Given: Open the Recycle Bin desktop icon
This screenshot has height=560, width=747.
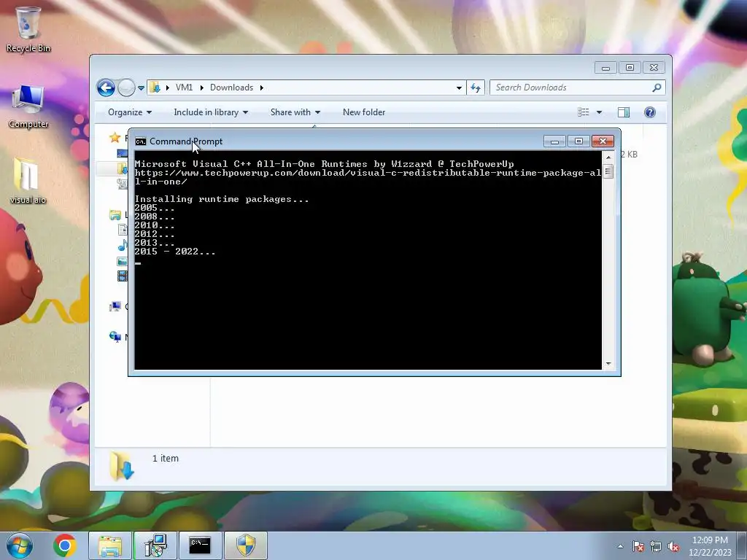Looking at the screenshot, I should [x=28, y=28].
